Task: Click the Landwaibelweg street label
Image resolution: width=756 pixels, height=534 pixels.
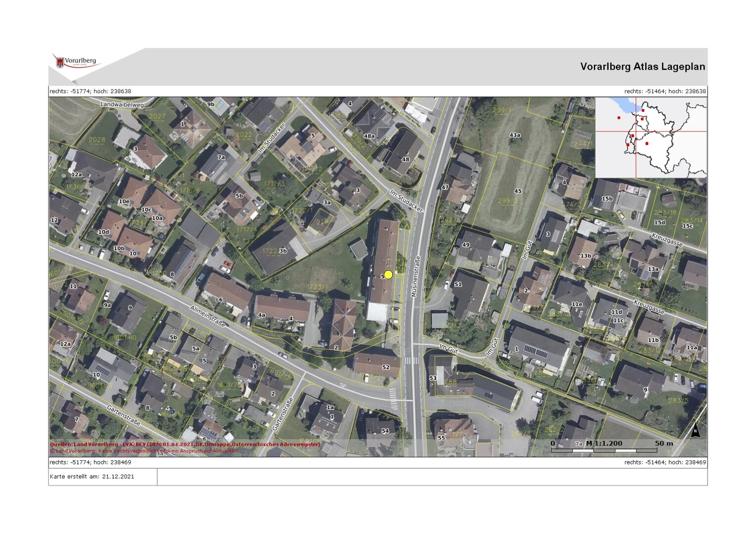Action: pyautogui.click(x=122, y=105)
